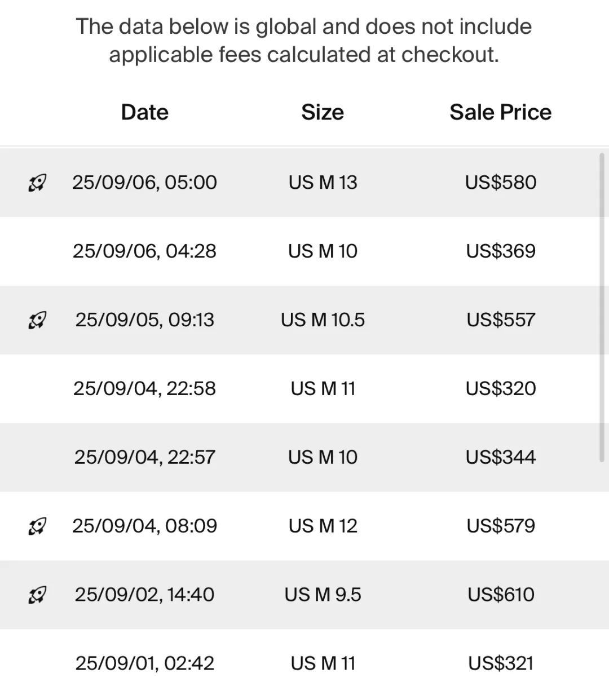Click rocket icon beside 25/09/04, 08:09 sale

click(37, 526)
